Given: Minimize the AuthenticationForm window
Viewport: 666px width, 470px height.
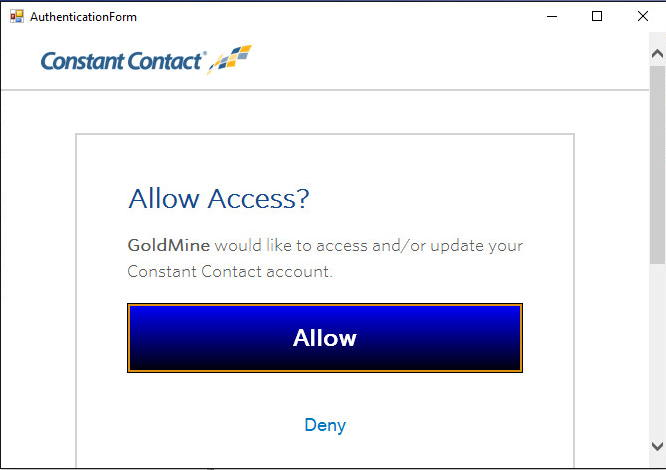Looking at the screenshot, I should pyautogui.click(x=552, y=16).
